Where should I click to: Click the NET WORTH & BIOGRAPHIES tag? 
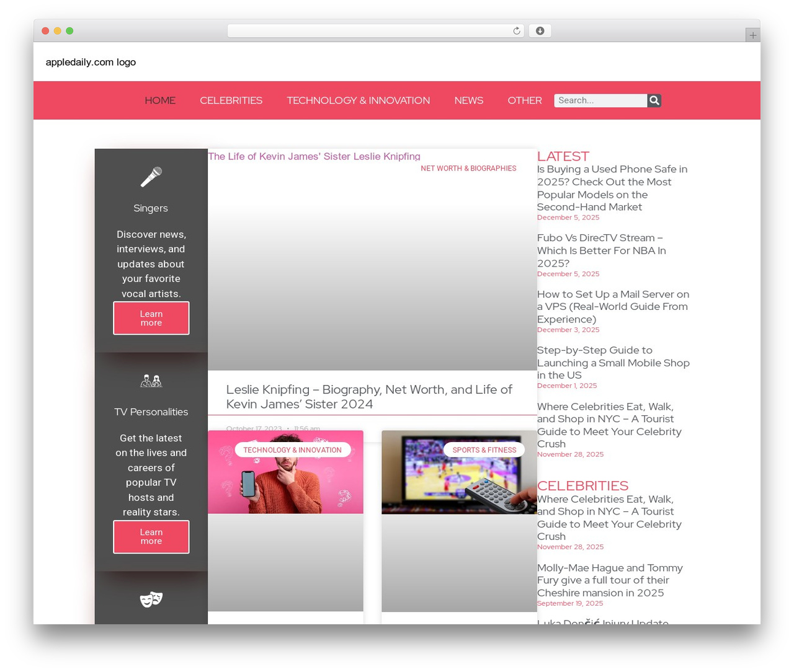coord(468,168)
